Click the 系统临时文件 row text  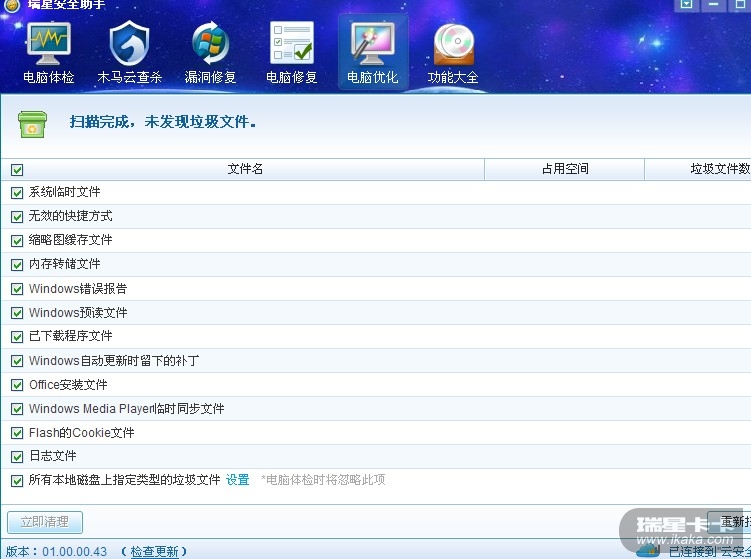[64, 192]
